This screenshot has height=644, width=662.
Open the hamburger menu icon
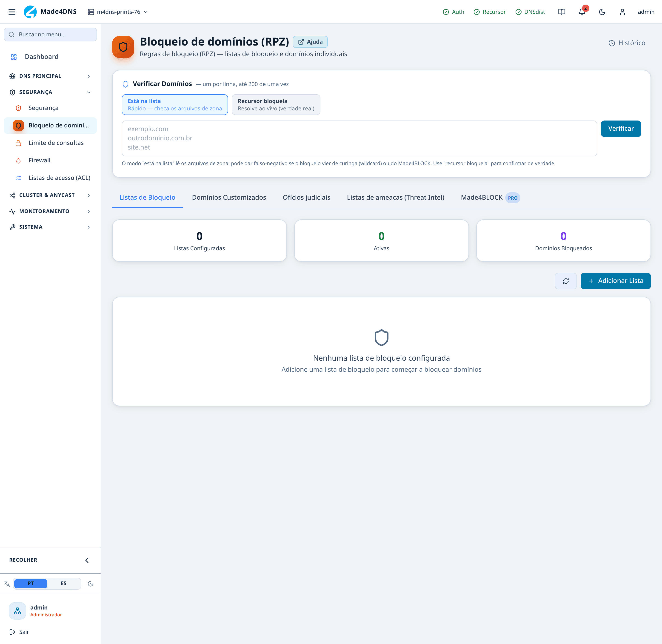12,12
